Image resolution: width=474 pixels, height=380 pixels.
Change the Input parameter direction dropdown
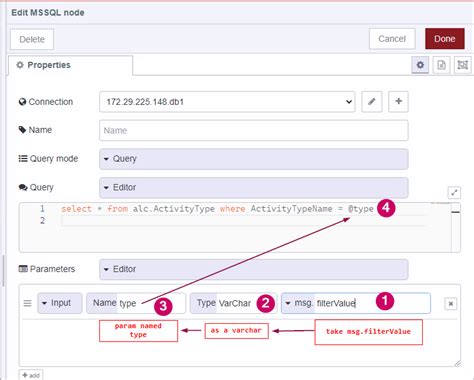click(60, 303)
